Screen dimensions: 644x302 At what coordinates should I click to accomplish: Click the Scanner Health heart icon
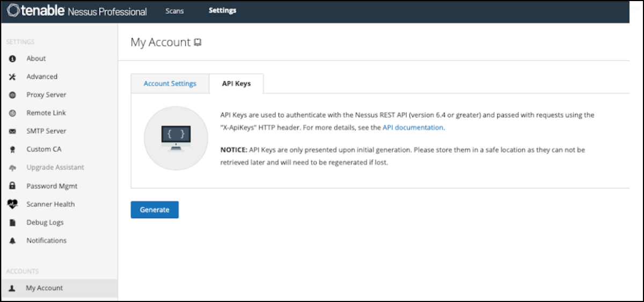(x=13, y=204)
